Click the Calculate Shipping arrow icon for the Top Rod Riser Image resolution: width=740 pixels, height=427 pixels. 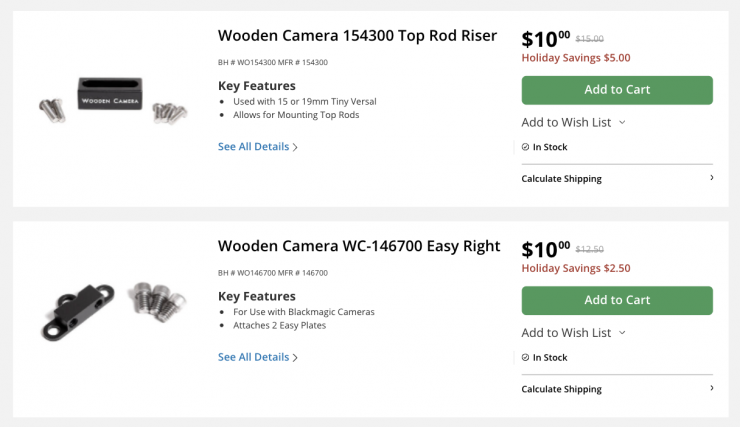click(x=711, y=178)
